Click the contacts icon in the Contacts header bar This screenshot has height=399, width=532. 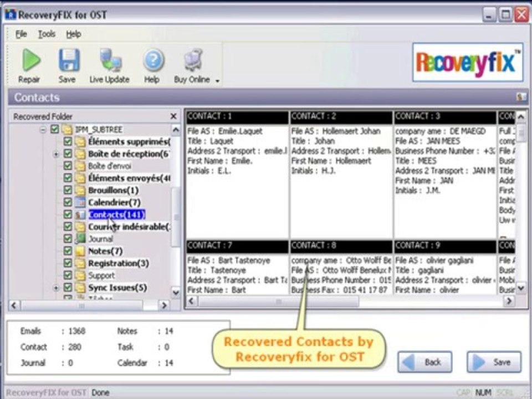click(521, 98)
